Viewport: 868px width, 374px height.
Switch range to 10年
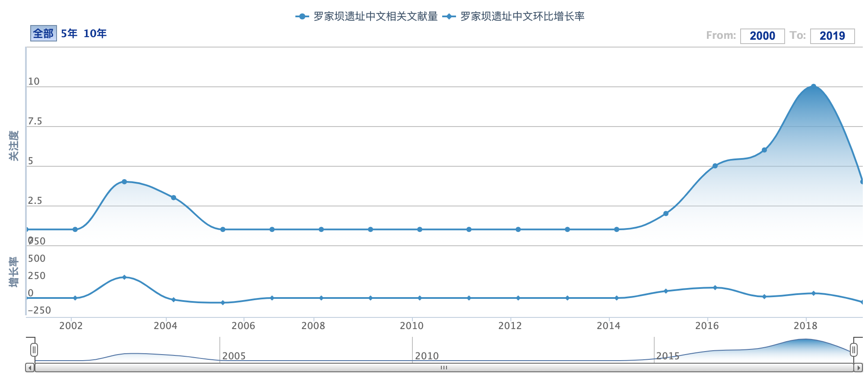(95, 33)
